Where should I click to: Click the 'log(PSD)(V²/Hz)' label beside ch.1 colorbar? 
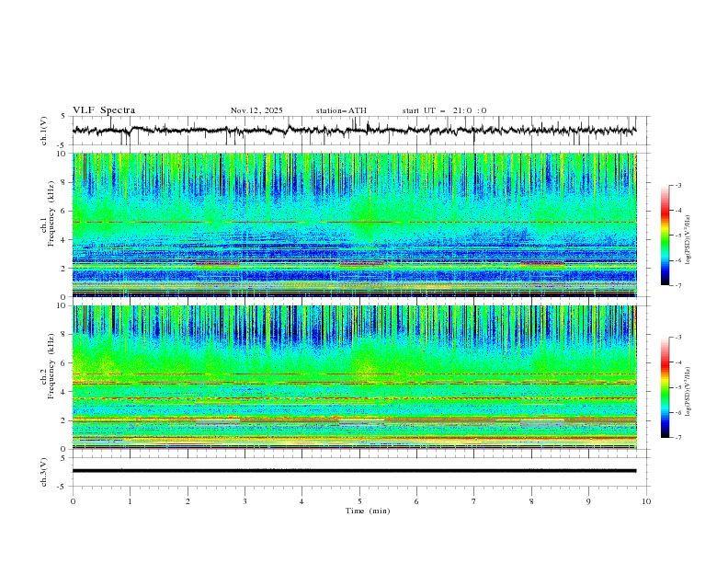(688, 240)
